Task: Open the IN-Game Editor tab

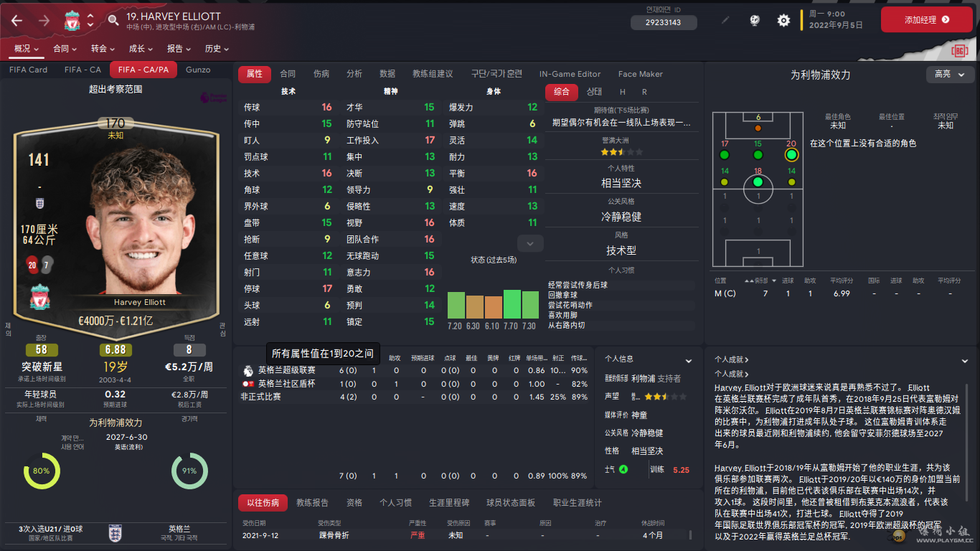Action: coord(570,74)
